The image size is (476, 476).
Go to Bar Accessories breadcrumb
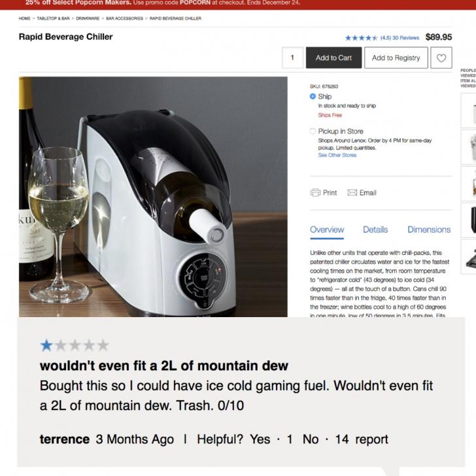124,18
